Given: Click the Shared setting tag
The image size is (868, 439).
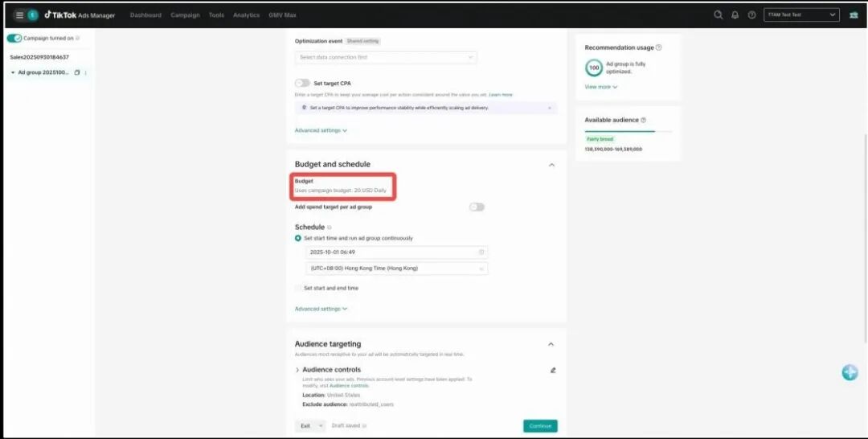Looking at the screenshot, I should click(x=363, y=41).
